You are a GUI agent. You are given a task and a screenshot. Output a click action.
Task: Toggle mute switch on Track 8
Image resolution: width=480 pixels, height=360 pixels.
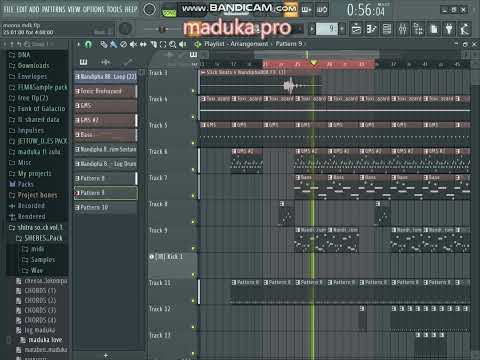(193, 222)
